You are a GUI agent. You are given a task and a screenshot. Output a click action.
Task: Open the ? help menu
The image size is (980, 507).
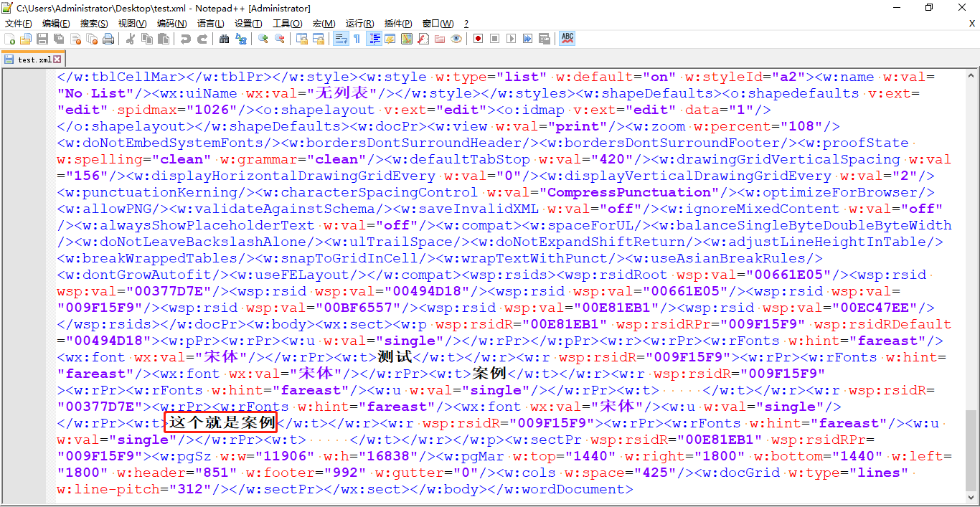click(466, 24)
